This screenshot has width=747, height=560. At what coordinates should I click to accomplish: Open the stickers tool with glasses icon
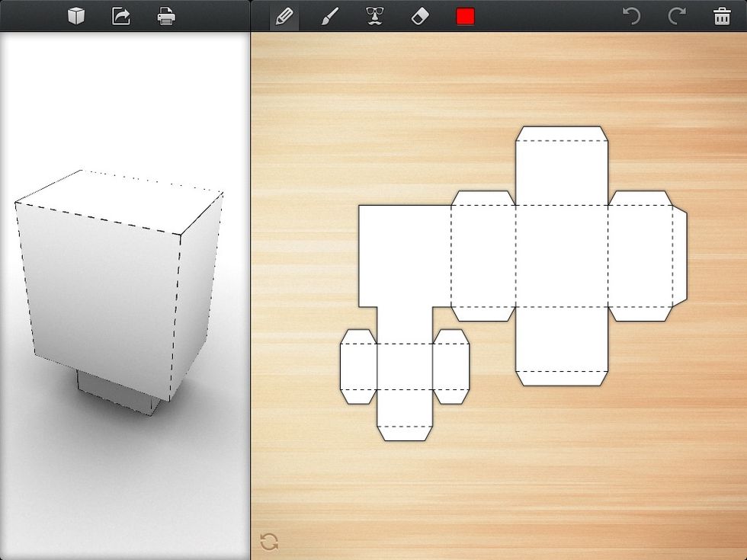pos(375,15)
